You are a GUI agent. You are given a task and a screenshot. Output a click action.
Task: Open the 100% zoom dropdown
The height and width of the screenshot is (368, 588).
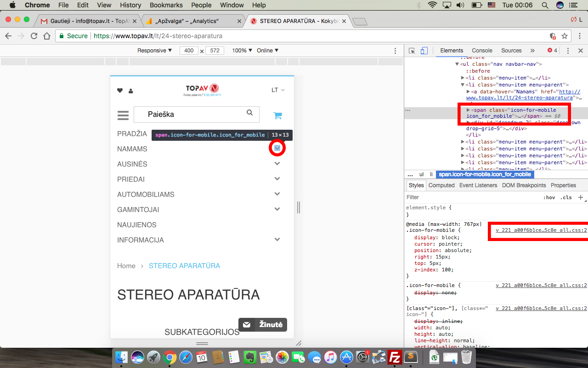pyautogui.click(x=242, y=51)
